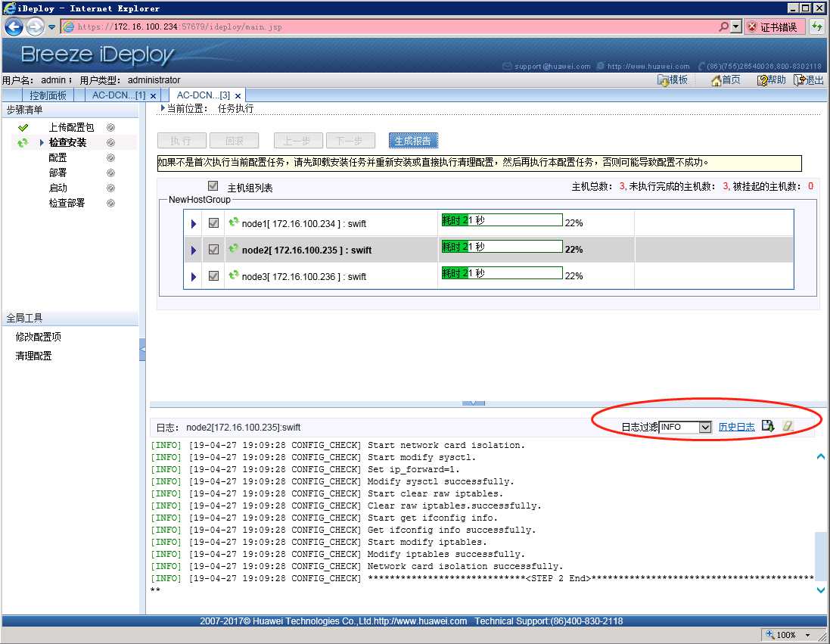Collapse the left sidebar panel handle
This screenshot has width=830, height=644.
[141, 350]
